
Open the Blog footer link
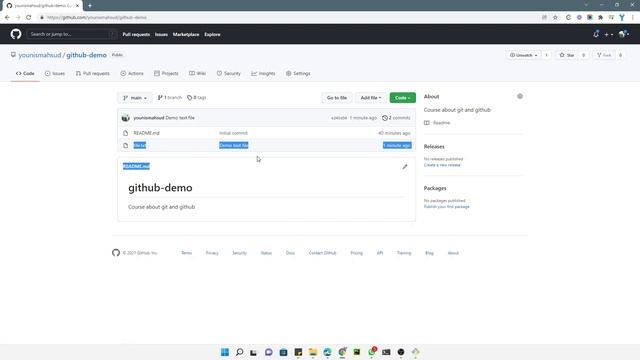tap(429, 253)
